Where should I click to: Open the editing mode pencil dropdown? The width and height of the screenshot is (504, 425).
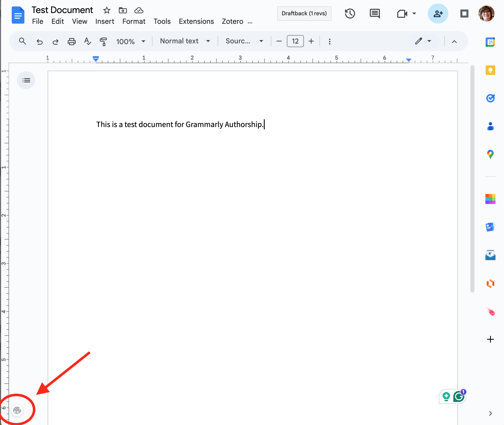423,41
